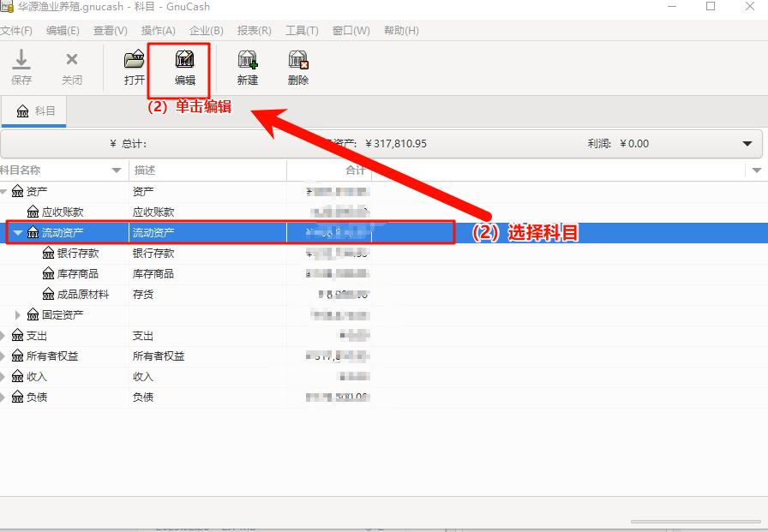Minimize the GnuCash window
Viewport: 768px width, 532px height.
(x=671, y=7)
